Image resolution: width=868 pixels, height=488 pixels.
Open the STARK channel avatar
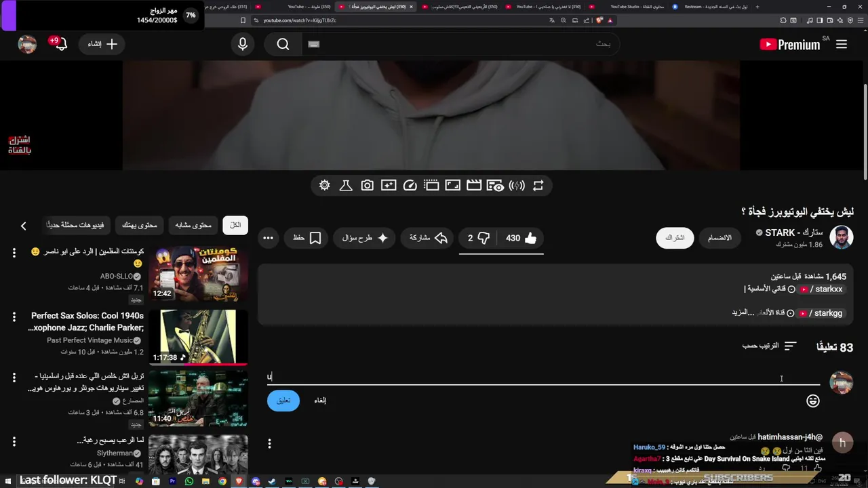[842, 237]
